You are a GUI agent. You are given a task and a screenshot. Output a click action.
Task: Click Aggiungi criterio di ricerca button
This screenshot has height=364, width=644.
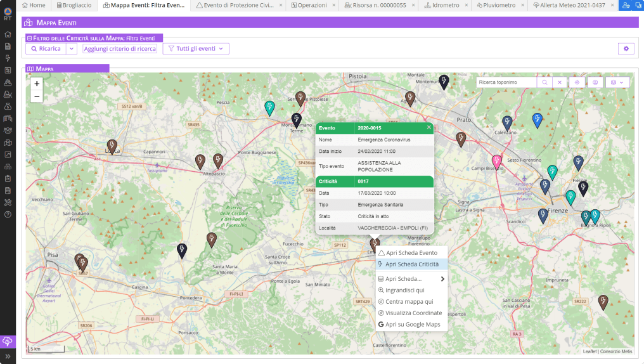[x=120, y=48]
